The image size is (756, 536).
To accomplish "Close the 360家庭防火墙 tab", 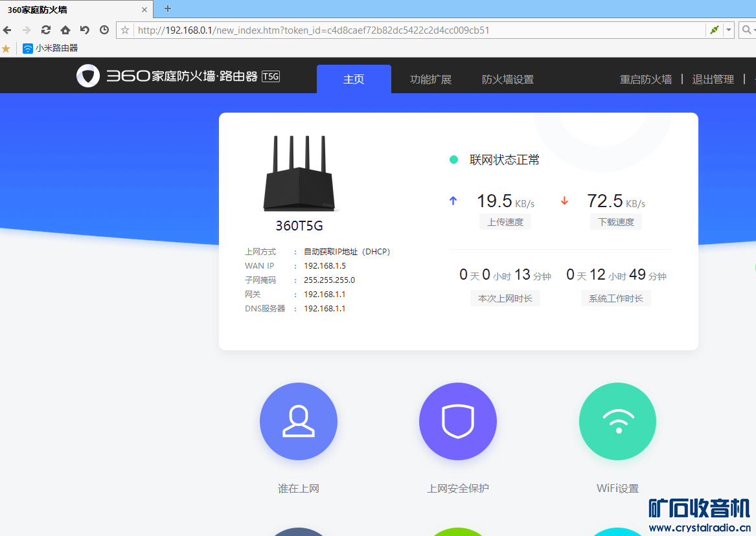I will pos(144,10).
